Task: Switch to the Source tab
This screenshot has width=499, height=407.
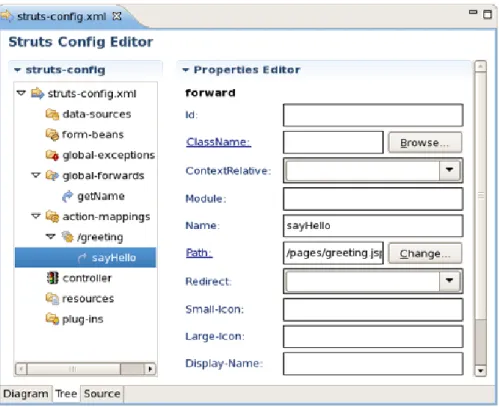Action: tap(102, 394)
